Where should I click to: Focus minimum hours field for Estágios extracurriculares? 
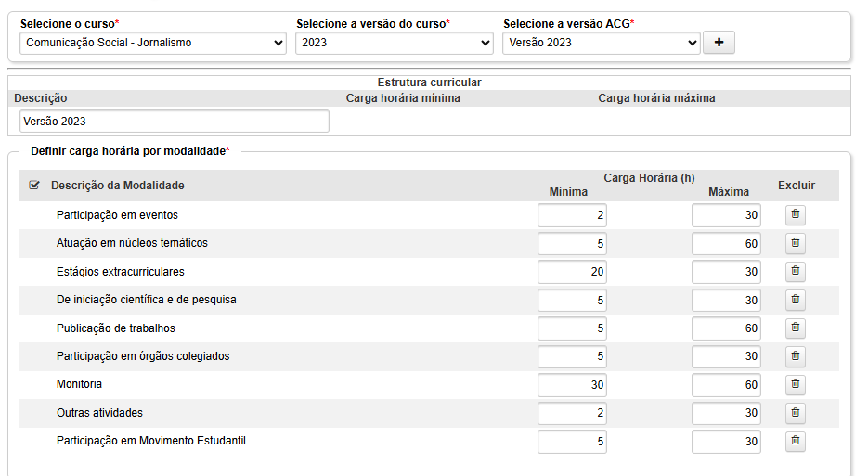coord(572,272)
